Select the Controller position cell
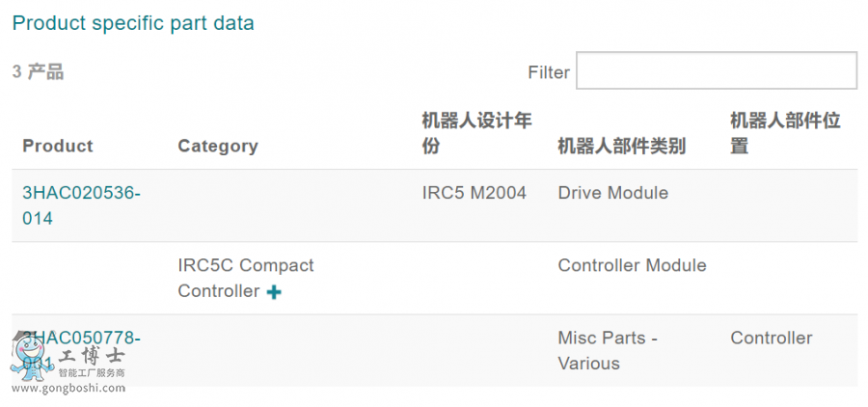 [x=772, y=338]
